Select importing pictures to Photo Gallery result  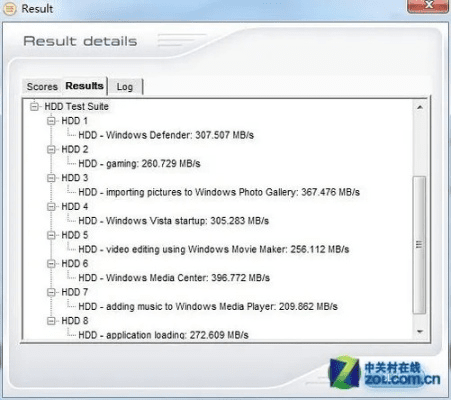(x=219, y=192)
